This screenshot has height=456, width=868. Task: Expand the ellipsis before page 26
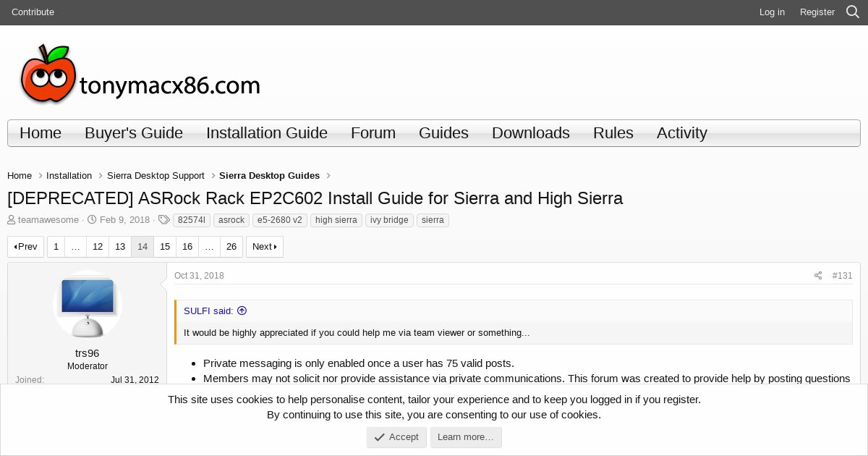click(x=209, y=247)
